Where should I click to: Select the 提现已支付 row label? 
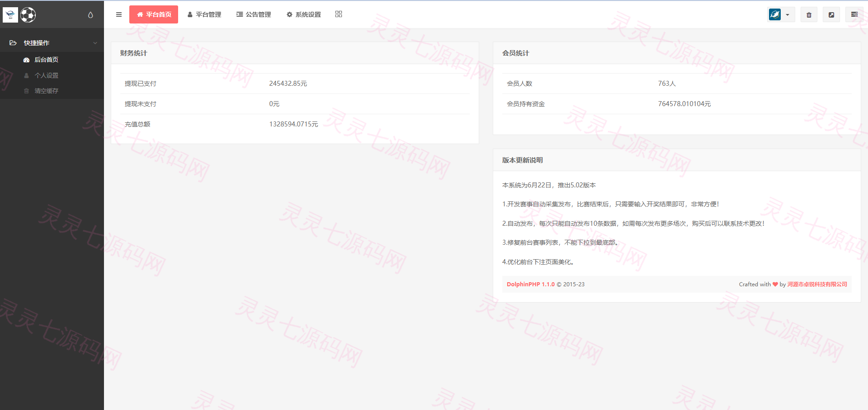pyautogui.click(x=141, y=84)
